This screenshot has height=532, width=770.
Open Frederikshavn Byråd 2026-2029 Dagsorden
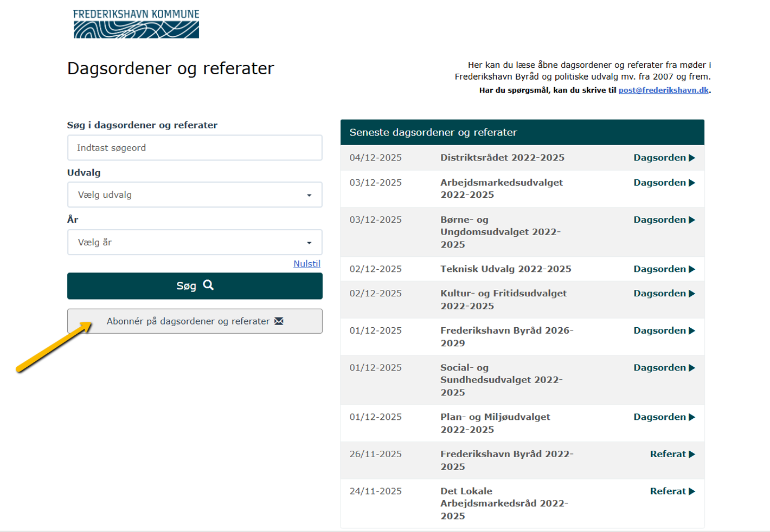point(659,330)
